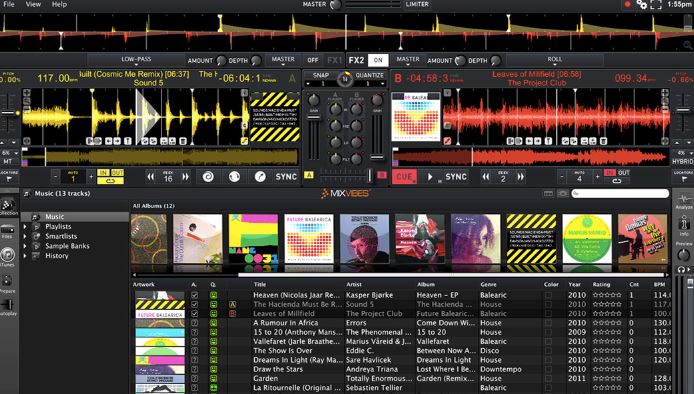Click the headphones preview icon
The width and height of the screenshot is (694, 394).
coord(682,269)
